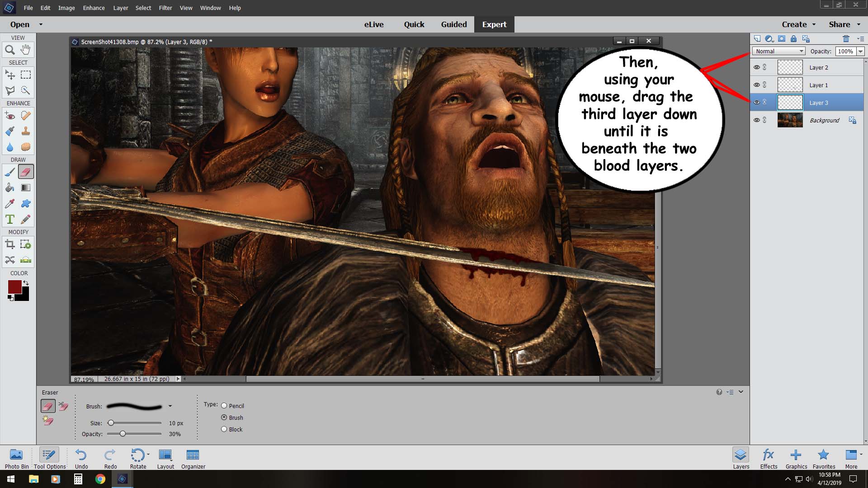Select the Recompose tool

(26, 244)
